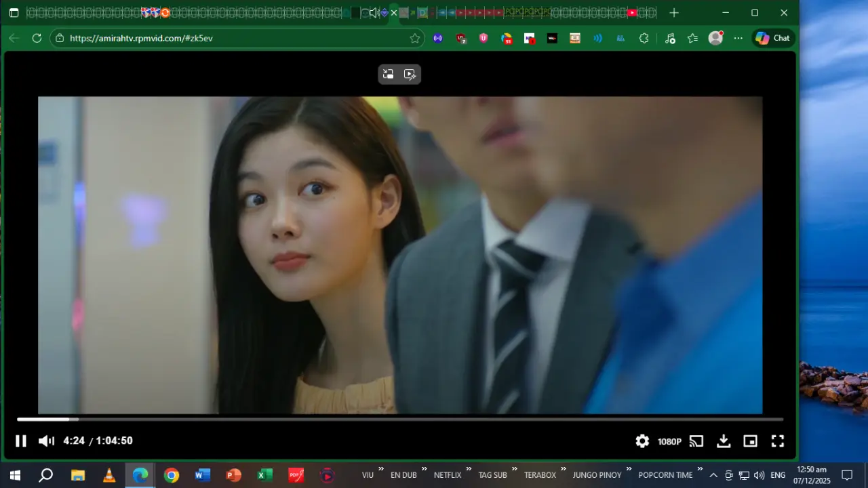Open network settings tray icon
Image resolution: width=868 pixels, height=488 pixels.
click(x=744, y=475)
